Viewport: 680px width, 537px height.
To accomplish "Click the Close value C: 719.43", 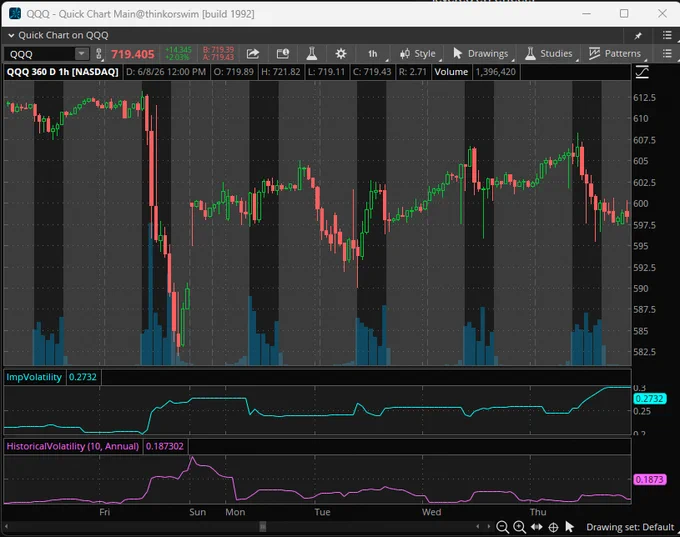I will point(372,72).
